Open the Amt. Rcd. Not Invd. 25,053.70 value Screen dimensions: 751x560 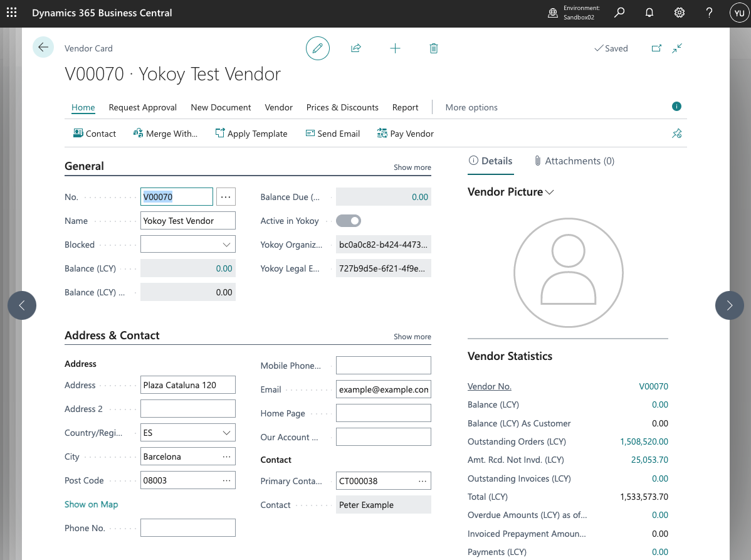click(x=649, y=460)
